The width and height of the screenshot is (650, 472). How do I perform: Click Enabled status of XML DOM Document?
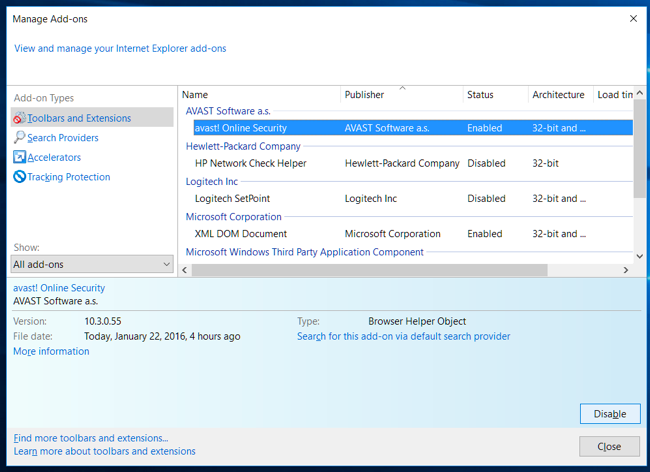point(485,234)
